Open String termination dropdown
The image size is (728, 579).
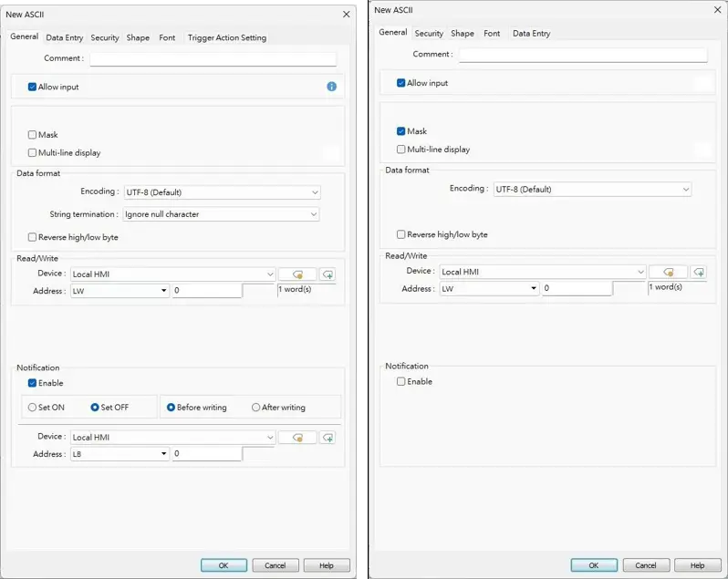click(222, 214)
